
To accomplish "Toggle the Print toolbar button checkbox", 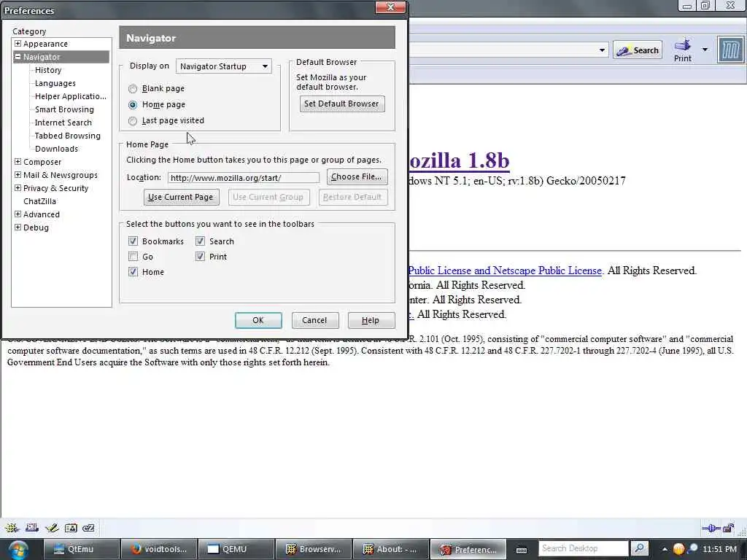I will coord(200,257).
